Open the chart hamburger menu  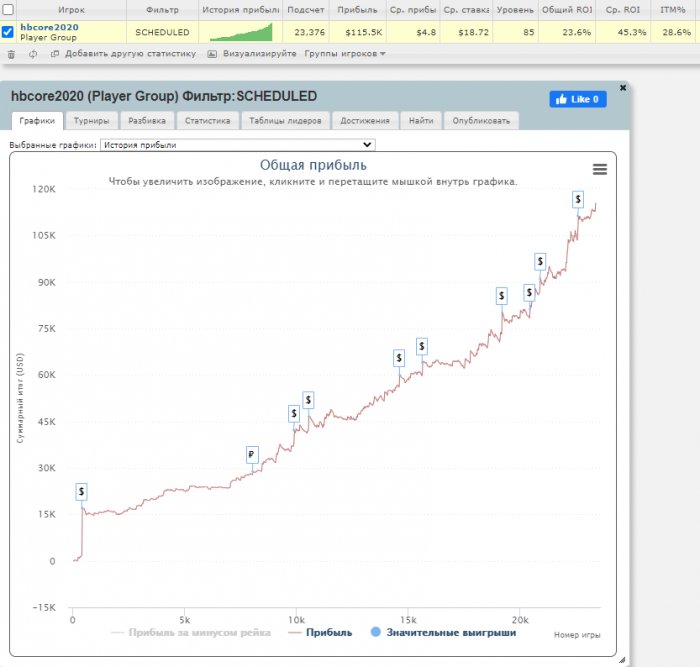pos(600,170)
